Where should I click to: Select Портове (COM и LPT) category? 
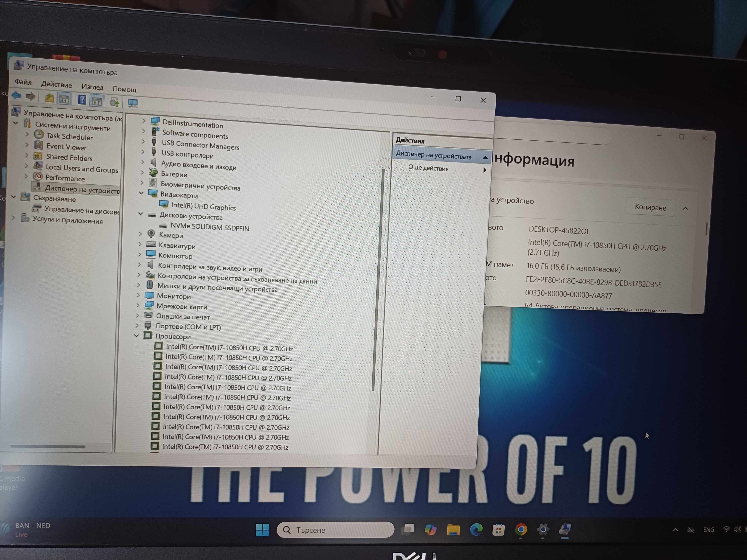[188, 327]
